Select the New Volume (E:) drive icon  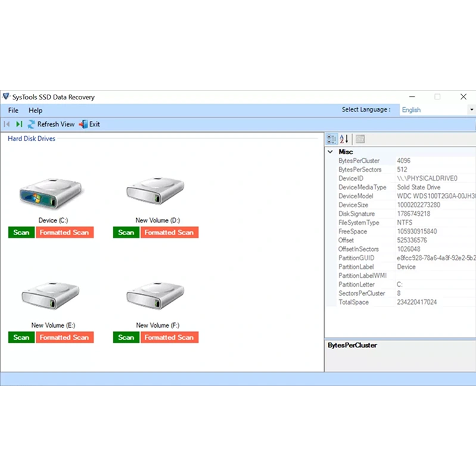point(51,295)
